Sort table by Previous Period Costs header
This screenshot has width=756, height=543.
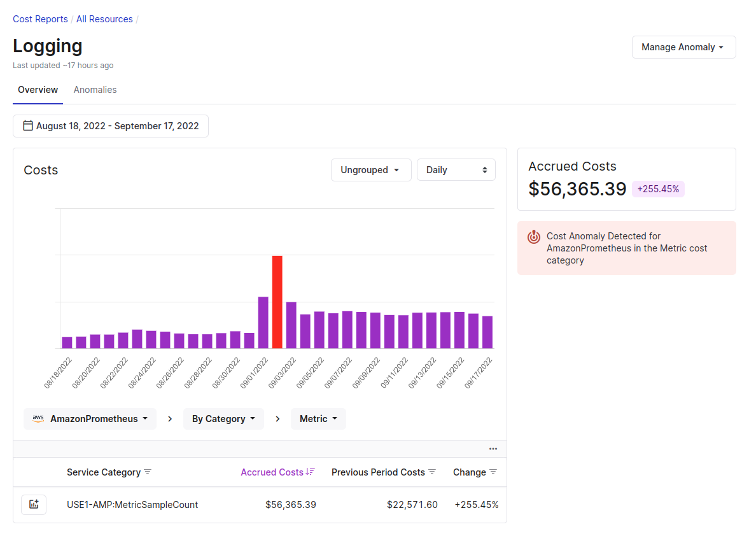click(378, 472)
